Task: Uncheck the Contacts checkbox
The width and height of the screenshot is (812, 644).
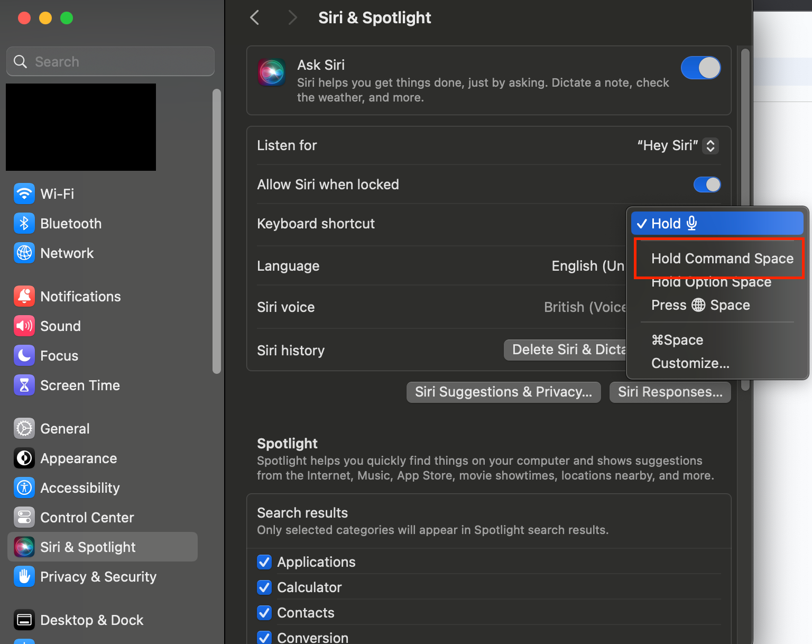Action: (264, 613)
